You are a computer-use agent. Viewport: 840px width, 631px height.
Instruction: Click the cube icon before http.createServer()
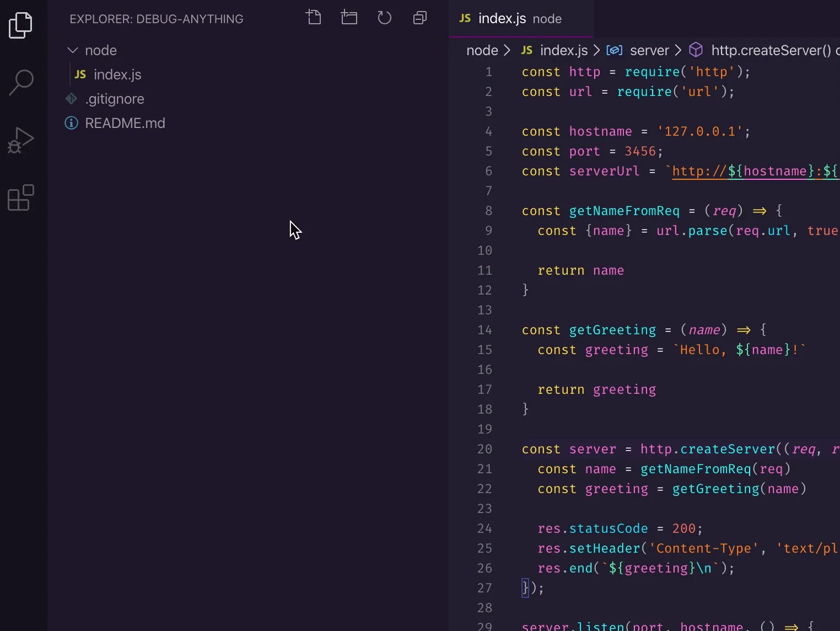click(696, 50)
